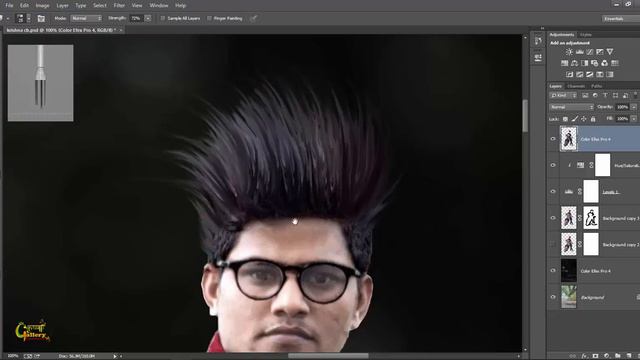This screenshot has height=360, width=640.
Task: Open collapsed History panel icon
Action: click(x=538, y=40)
